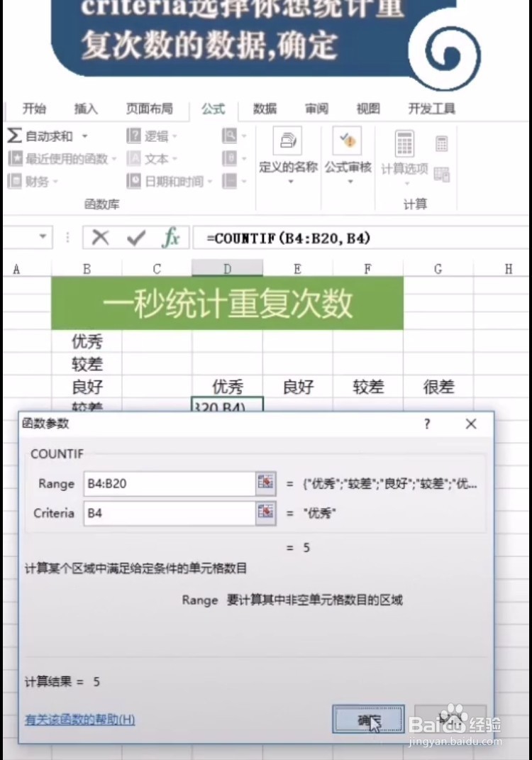Screen dimensions: 532x760
Task: Expand the Name Box dropdown arrow
Action: point(43,236)
